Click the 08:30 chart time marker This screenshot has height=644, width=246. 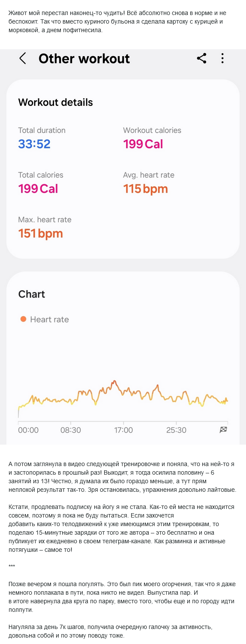coord(71,430)
